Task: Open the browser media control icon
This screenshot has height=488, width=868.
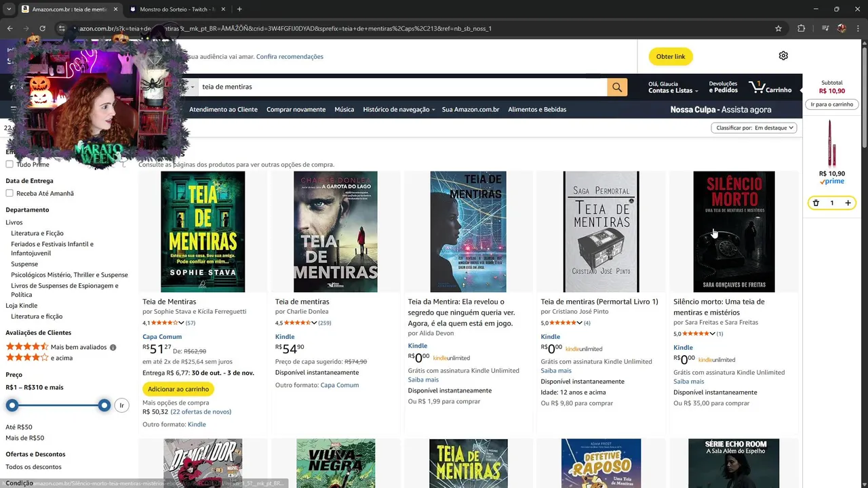Action: (x=825, y=28)
